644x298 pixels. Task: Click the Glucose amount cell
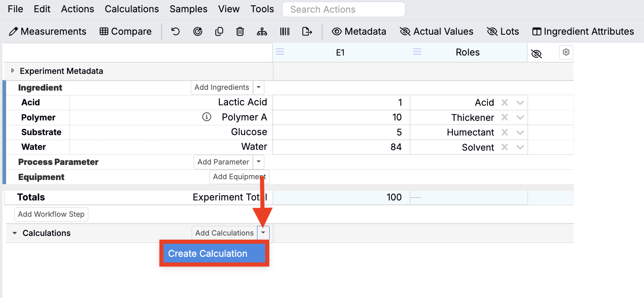point(341,132)
